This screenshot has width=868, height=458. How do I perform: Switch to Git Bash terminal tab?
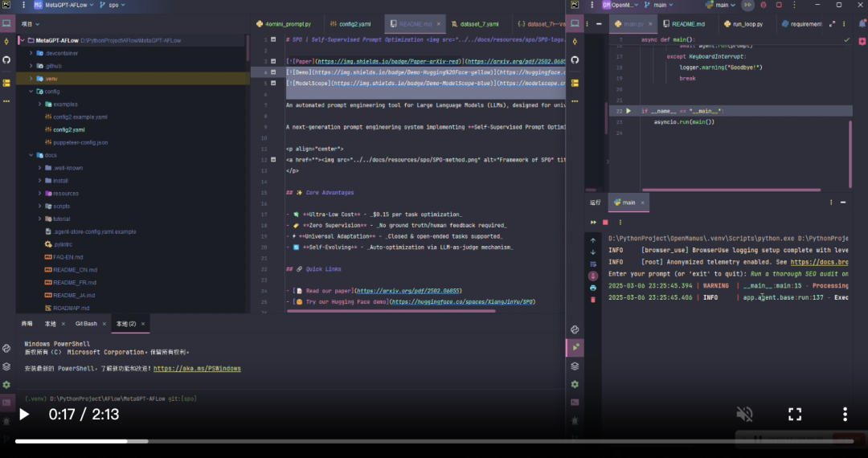point(86,324)
